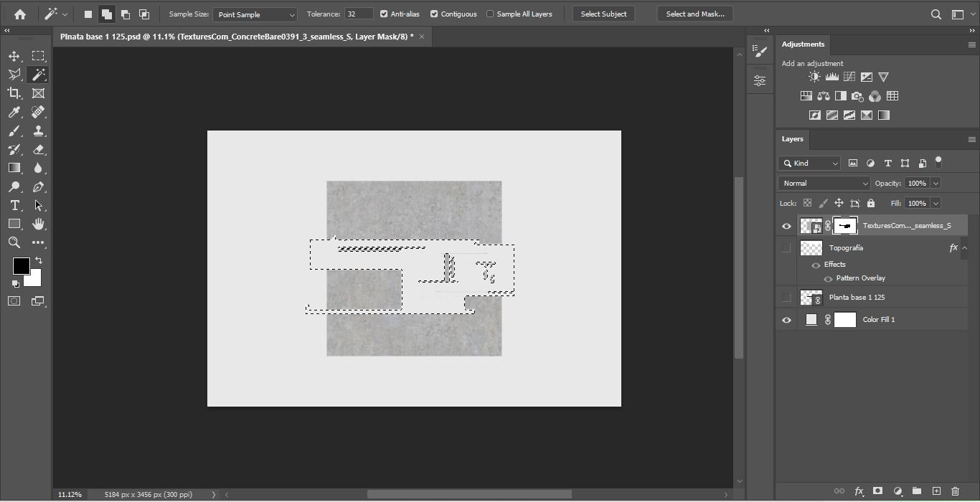Viewport: 980px width, 502px height.
Task: Select the Plnata base 1 125.psd document tab
Action: coord(237,37)
